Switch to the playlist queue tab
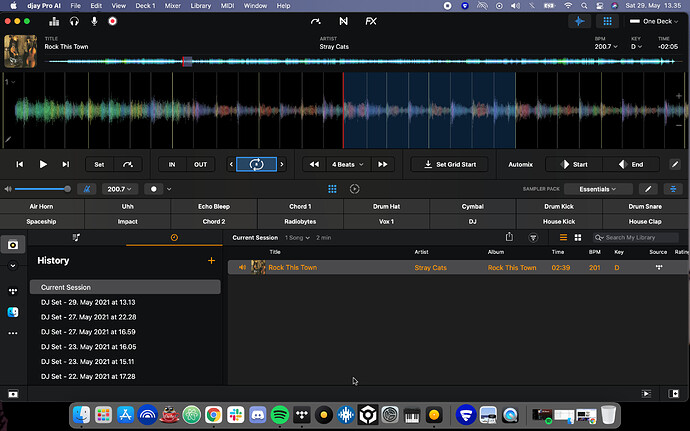 coord(76,237)
